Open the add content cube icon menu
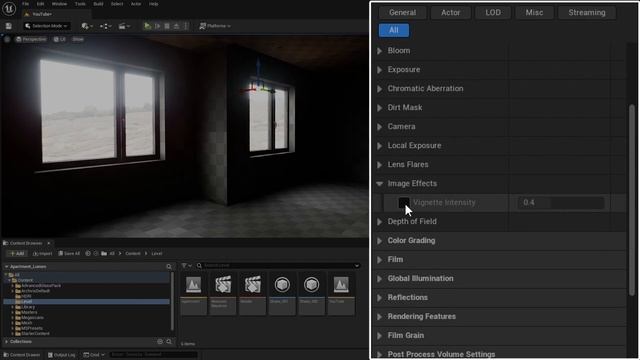The image size is (640, 360). (x=87, y=26)
